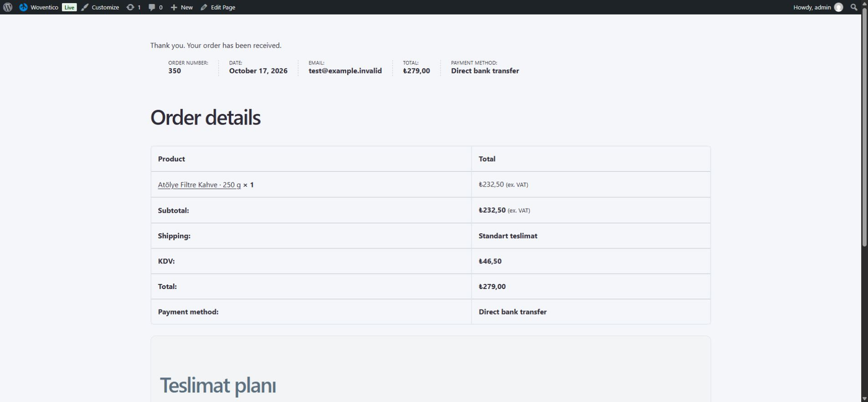Open the Howdy, admin account menu
868x402 pixels.
pyautogui.click(x=818, y=7)
